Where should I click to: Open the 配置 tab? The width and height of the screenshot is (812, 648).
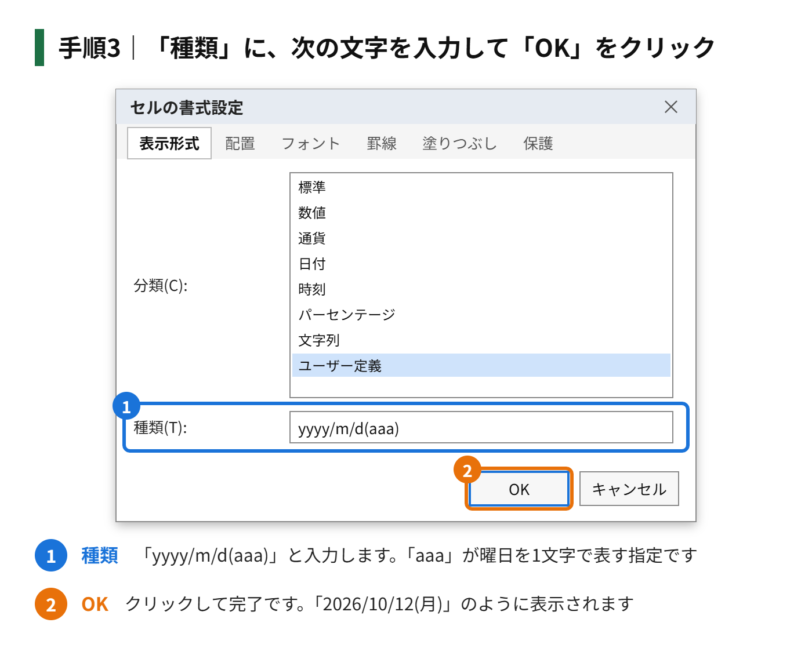click(240, 143)
